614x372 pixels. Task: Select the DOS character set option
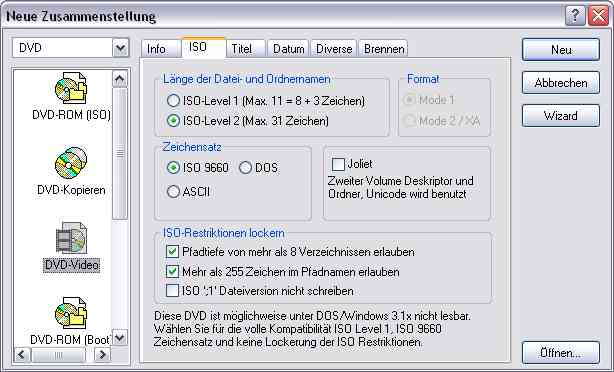(x=245, y=168)
